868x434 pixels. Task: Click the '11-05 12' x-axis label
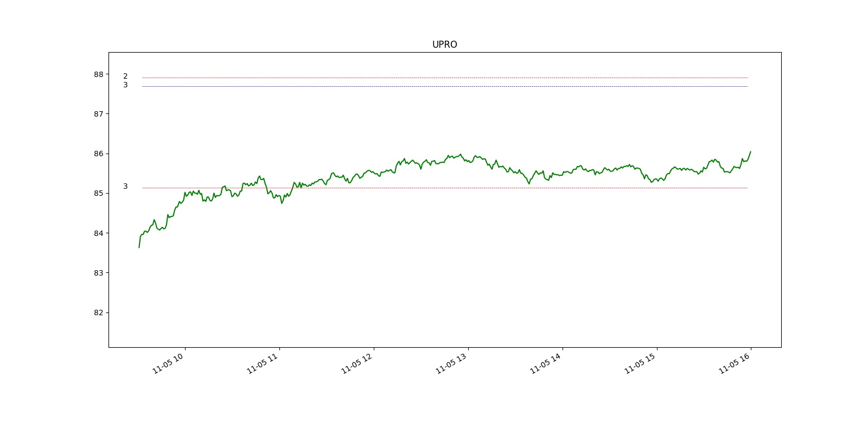point(358,363)
